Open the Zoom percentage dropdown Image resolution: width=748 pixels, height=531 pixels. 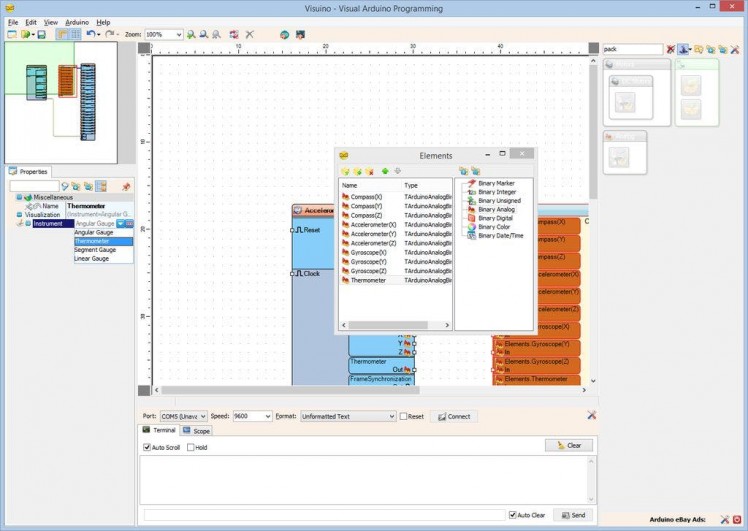click(178, 35)
